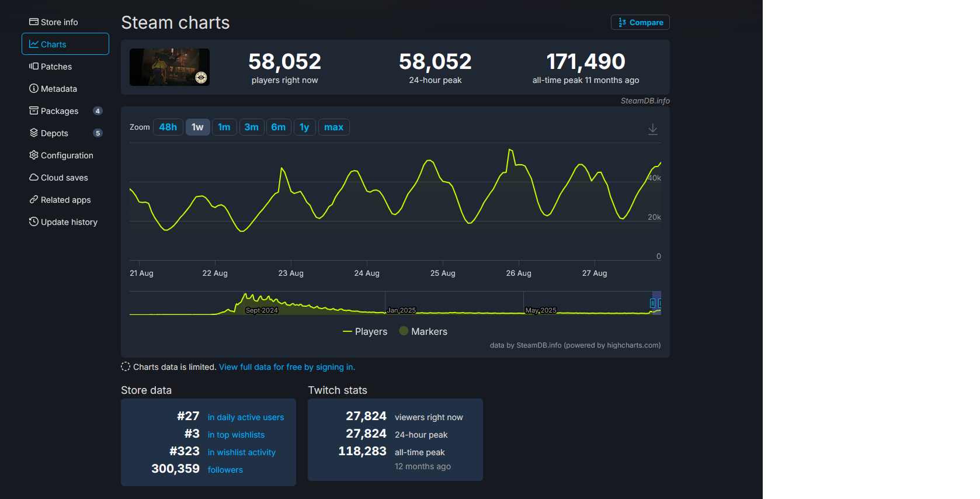Viewport: 980px width, 499px height.
Task: Click the game capsule thumbnail image
Action: tap(169, 67)
